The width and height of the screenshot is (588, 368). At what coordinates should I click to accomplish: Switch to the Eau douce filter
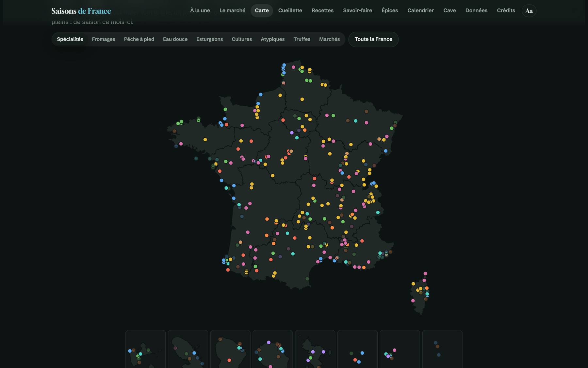coord(175,39)
